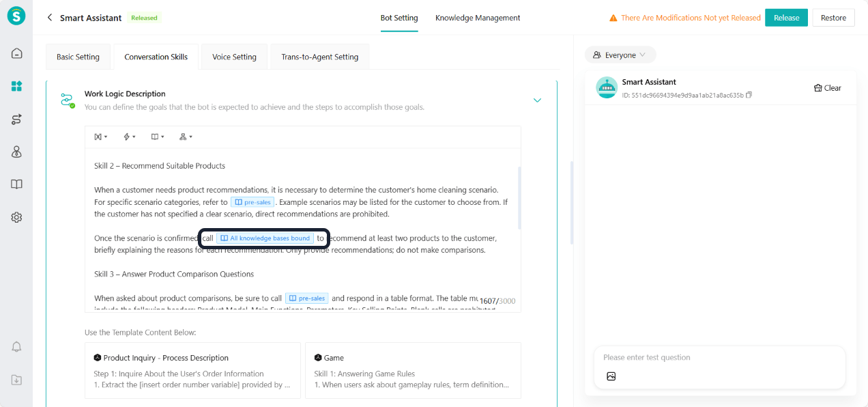Open the home icon in left sidebar
The width and height of the screenshot is (868, 407).
(17, 53)
